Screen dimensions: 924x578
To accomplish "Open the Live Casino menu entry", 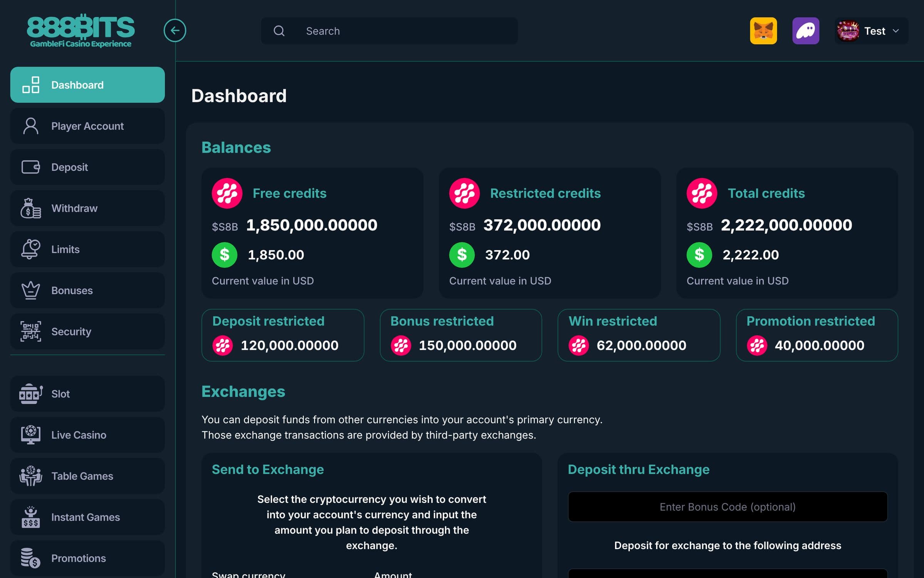I will tap(87, 435).
